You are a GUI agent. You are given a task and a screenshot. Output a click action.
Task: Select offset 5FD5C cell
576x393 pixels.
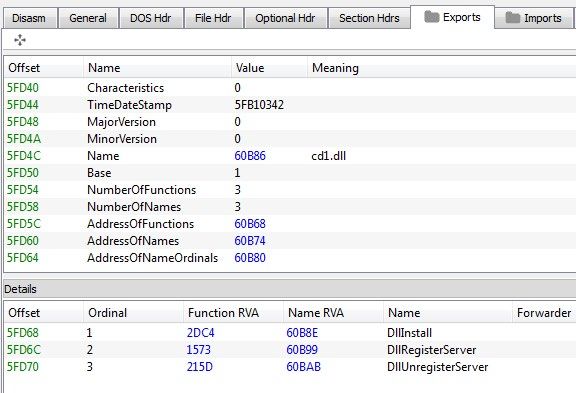point(24,224)
